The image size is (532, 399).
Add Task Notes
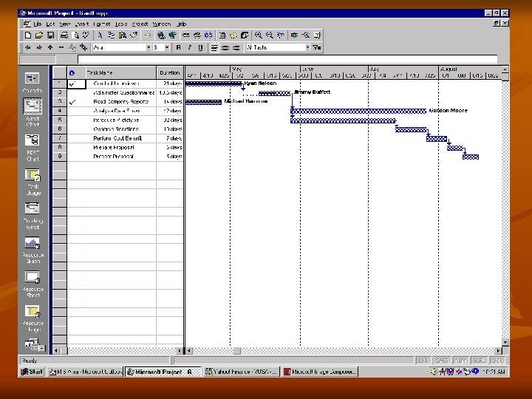pos(233,35)
